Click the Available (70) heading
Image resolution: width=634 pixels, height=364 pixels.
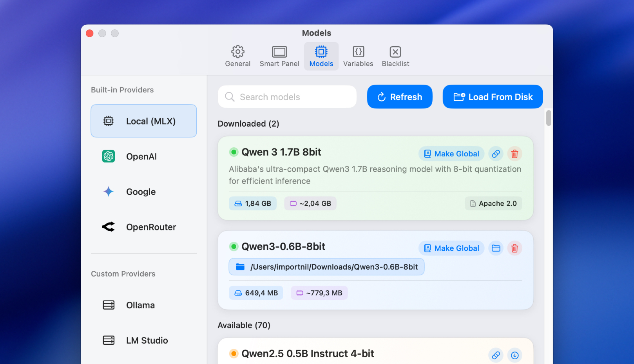[244, 325]
